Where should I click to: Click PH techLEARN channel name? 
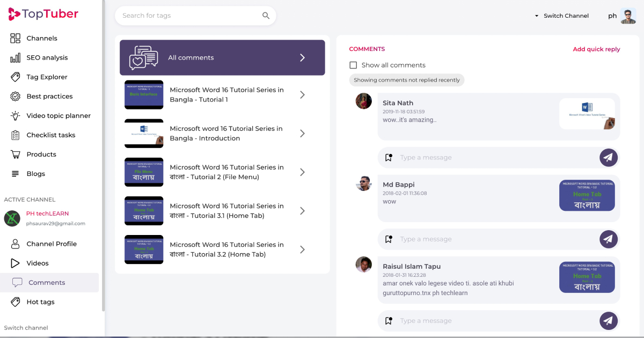[x=47, y=214]
